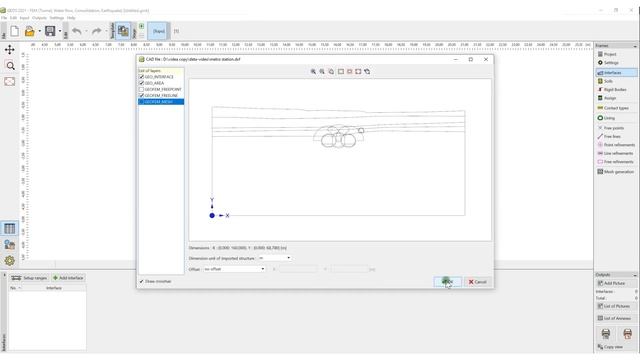Image resolution: width=640 pixels, height=360 pixels.
Task: Collapse the Outputs panel header arrow
Action: pos(635,275)
